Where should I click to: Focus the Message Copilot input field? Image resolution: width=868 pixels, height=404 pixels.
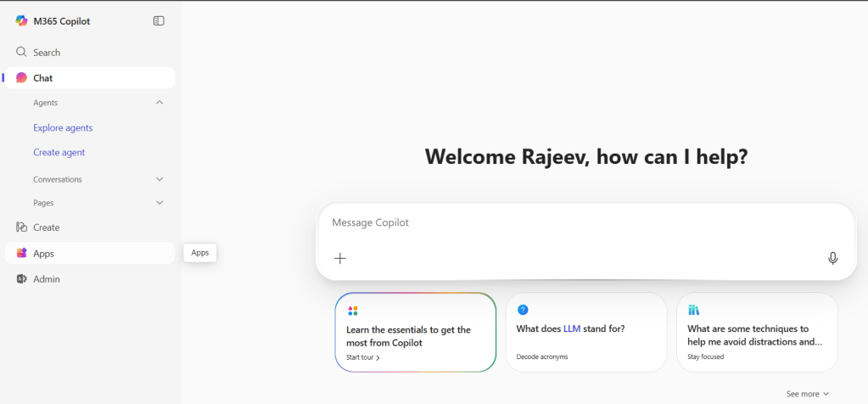585,222
